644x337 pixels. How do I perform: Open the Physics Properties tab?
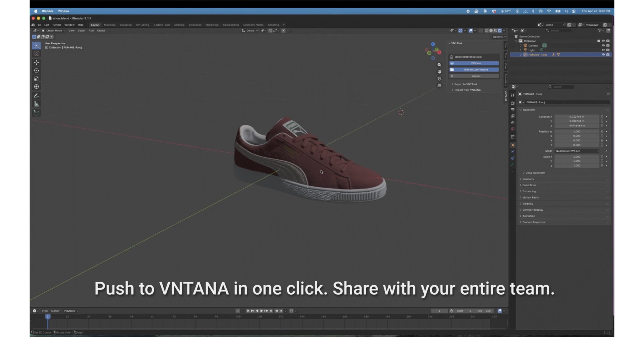tap(513, 157)
